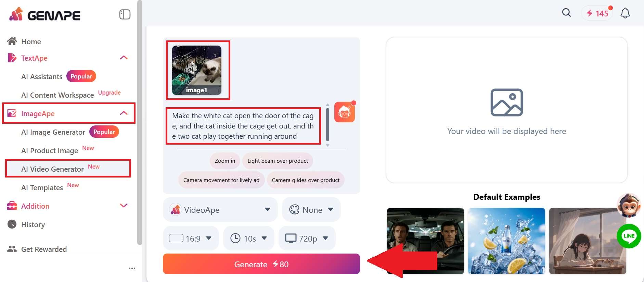644x282 pixels.
Task: Apply Camera movement for lively ad suggestion
Action: click(x=221, y=180)
